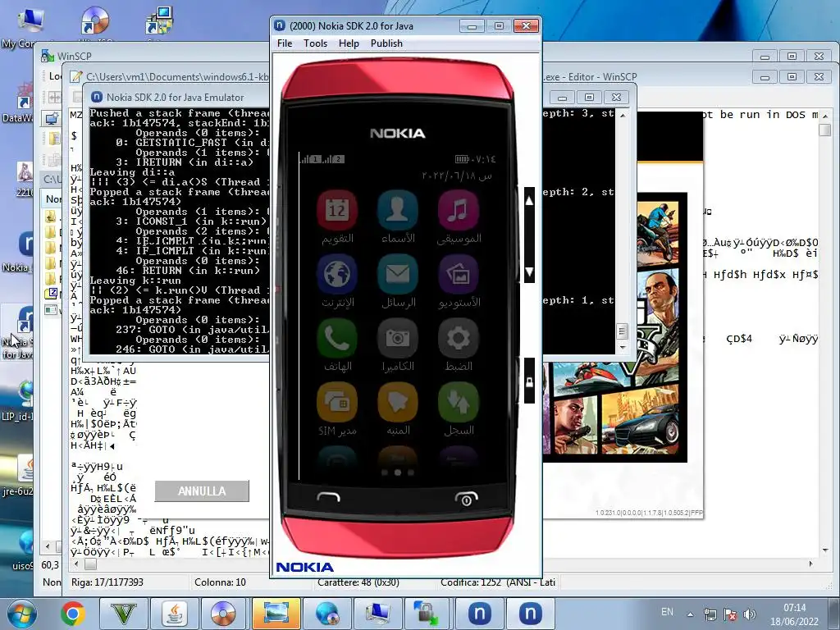The image size is (840, 630).
Task: Click the Colonna: 10 status entry
Action: pyautogui.click(x=220, y=582)
